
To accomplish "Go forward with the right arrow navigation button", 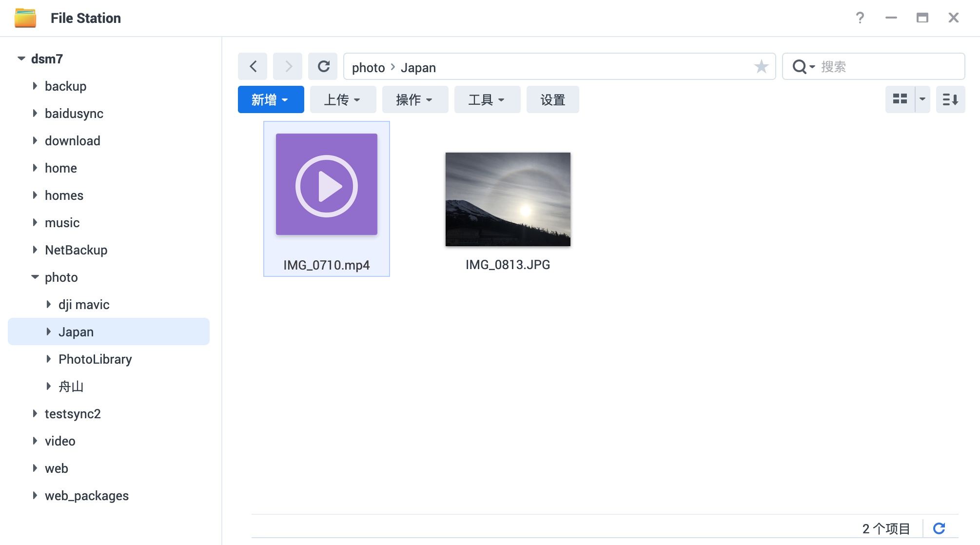I will (x=288, y=66).
